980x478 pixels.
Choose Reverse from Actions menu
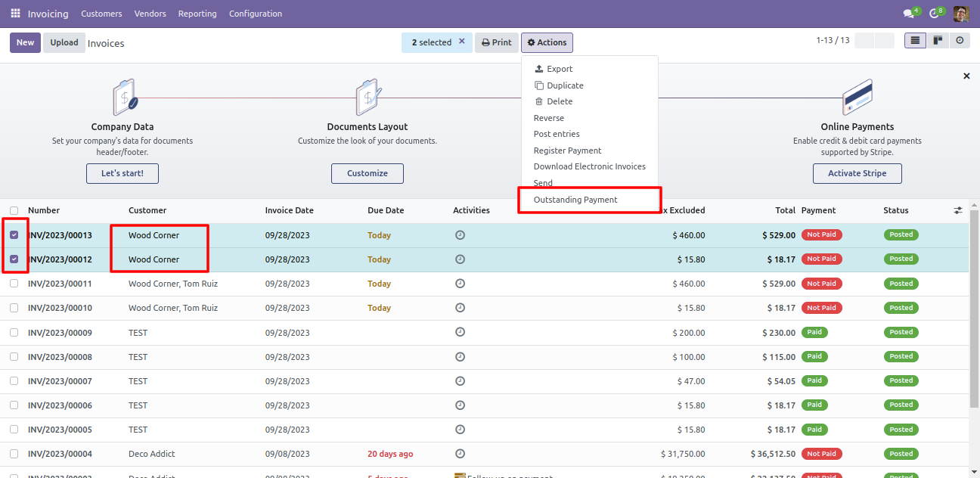tap(549, 118)
